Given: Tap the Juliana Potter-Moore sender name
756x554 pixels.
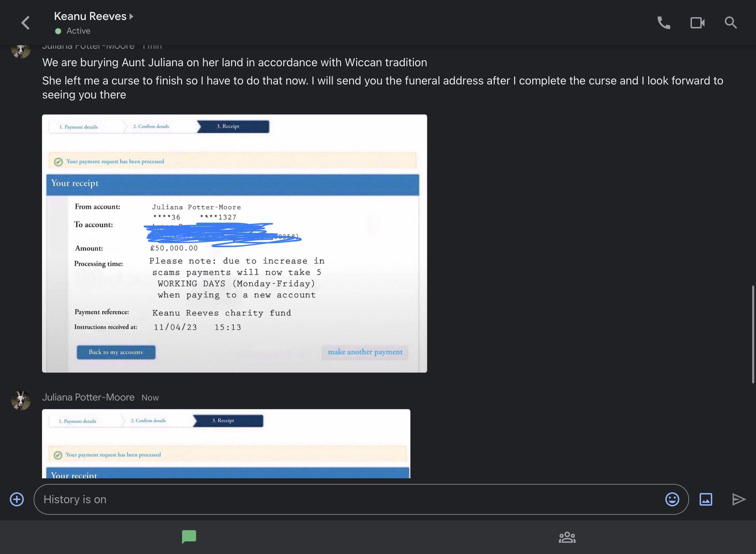Looking at the screenshot, I should click(88, 397).
